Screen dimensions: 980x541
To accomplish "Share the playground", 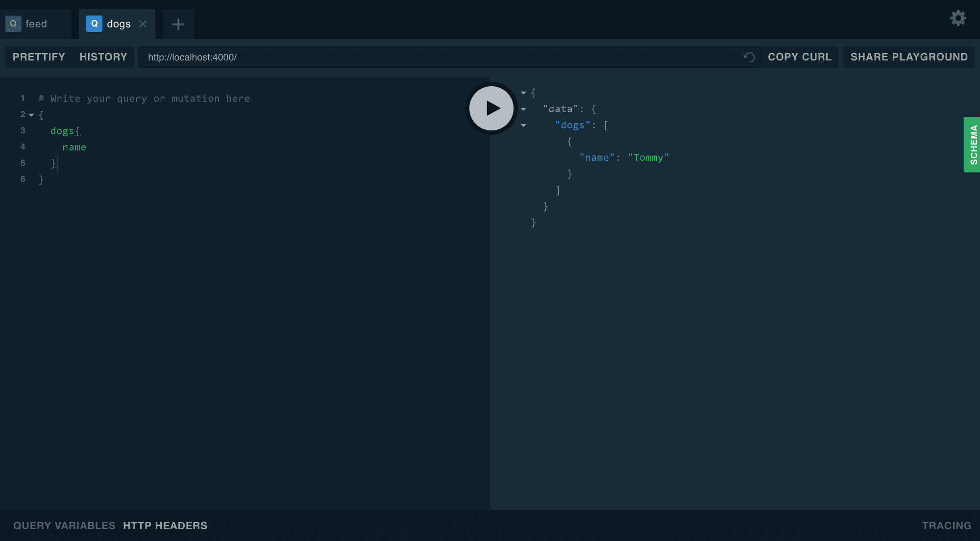I will tap(909, 57).
